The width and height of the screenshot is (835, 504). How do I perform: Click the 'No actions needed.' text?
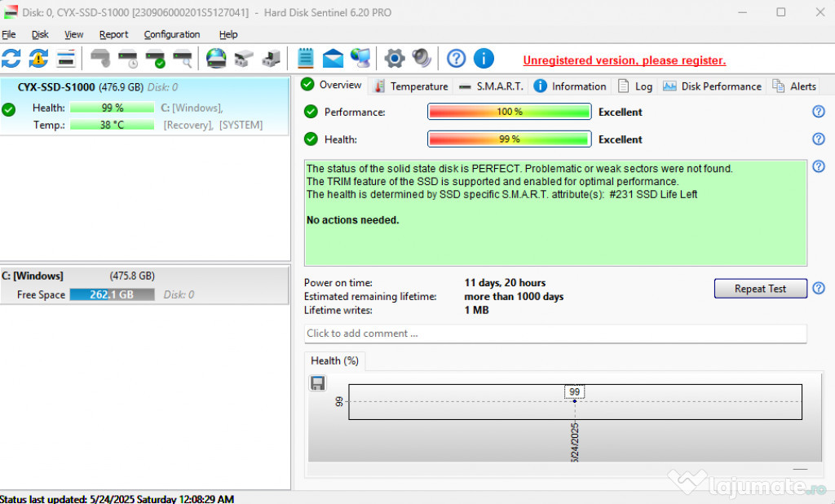point(352,220)
